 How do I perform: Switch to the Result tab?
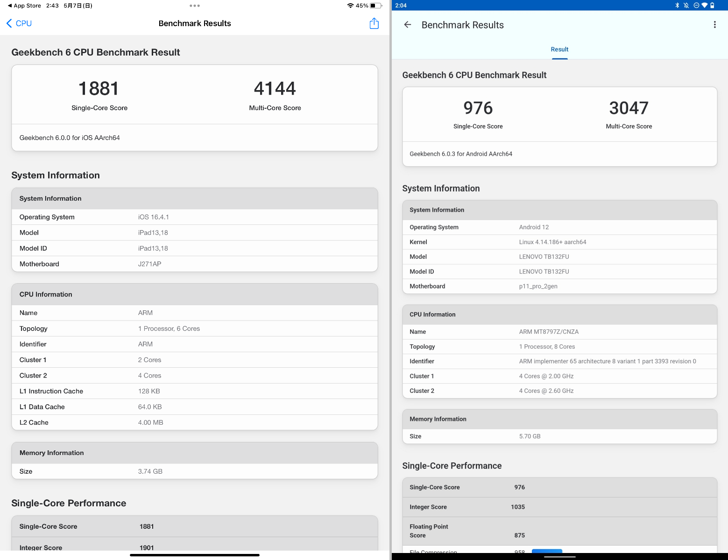(559, 49)
